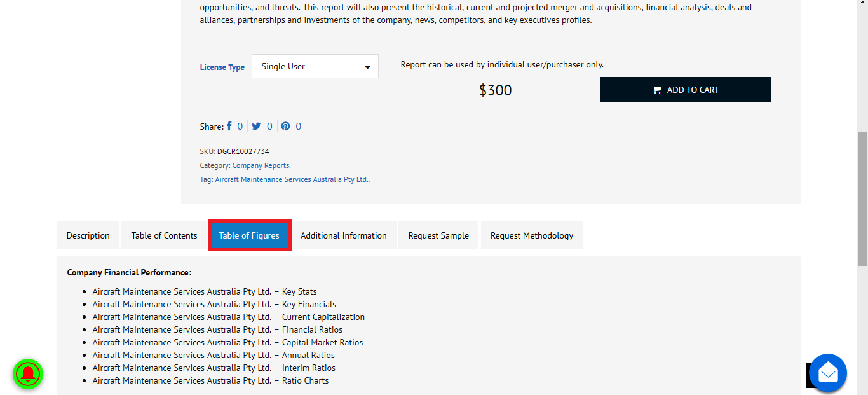Add report to cart
The width and height of the screenshot is (868, 395).
coord(685,90)
